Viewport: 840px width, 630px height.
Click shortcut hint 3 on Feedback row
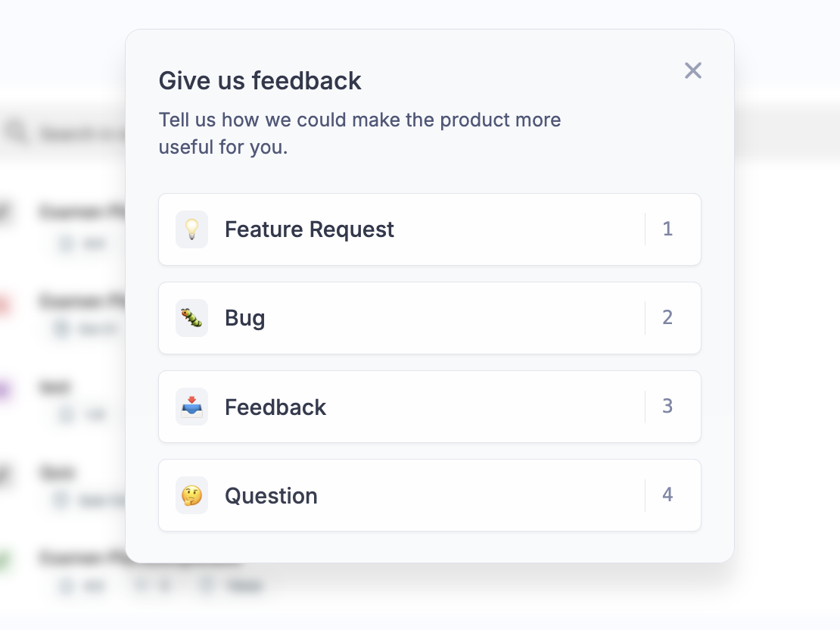[x=667, y=406]
